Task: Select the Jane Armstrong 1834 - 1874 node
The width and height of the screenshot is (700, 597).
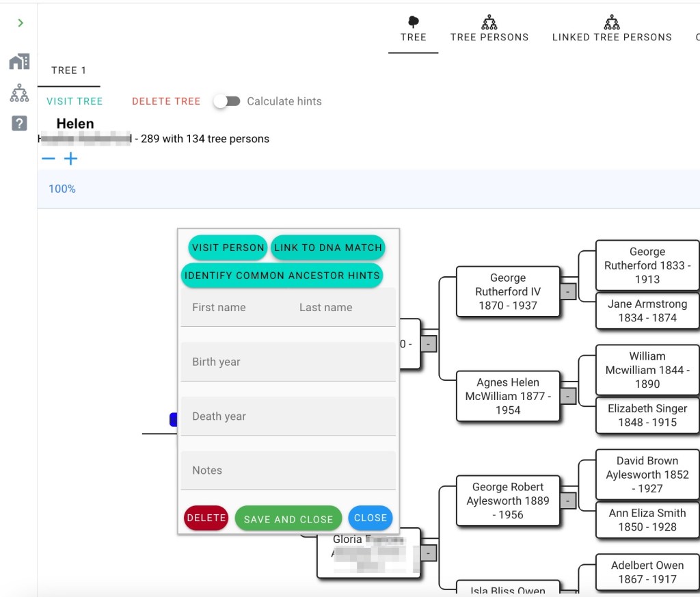Action: 647,311
